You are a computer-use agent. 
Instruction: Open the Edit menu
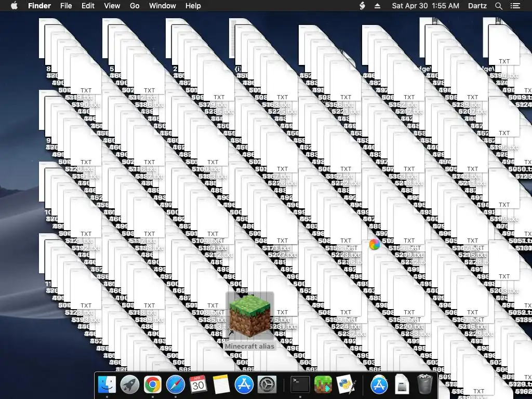88,6
